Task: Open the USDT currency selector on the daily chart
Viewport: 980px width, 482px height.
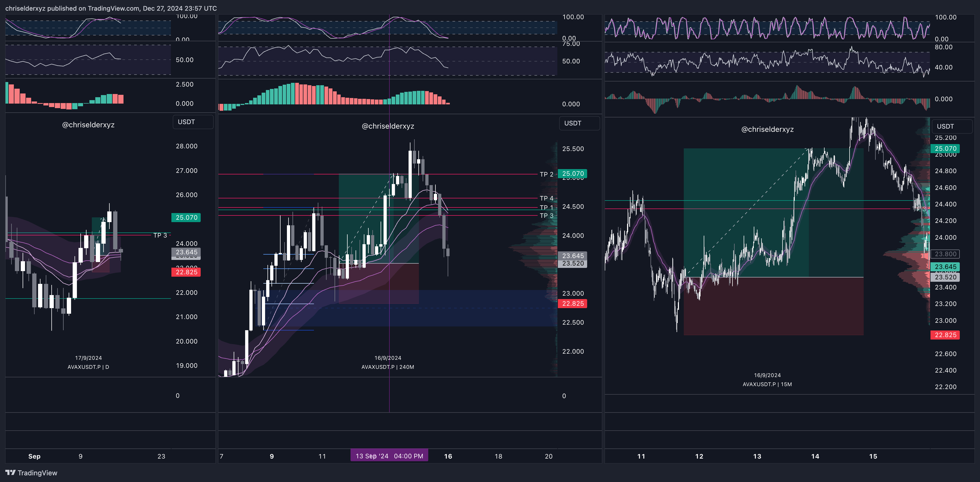Action: pyautogui.click(x=193, y=122)
